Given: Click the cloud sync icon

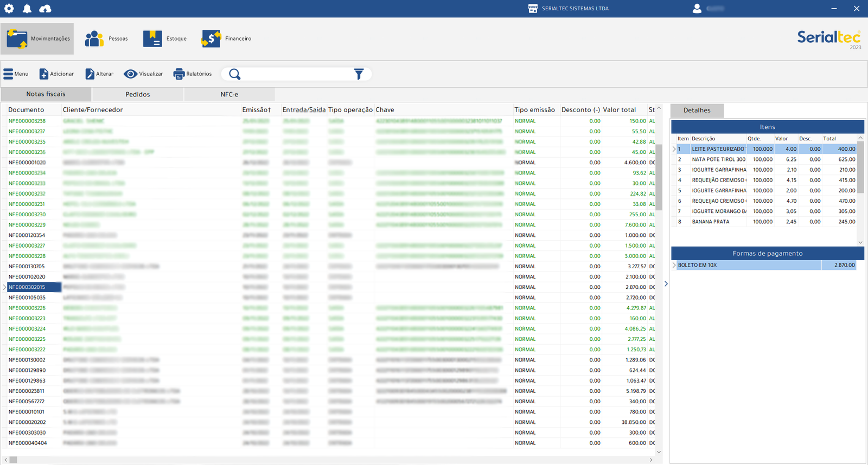Looking at the screenshot, I should [x=45, y=9].
